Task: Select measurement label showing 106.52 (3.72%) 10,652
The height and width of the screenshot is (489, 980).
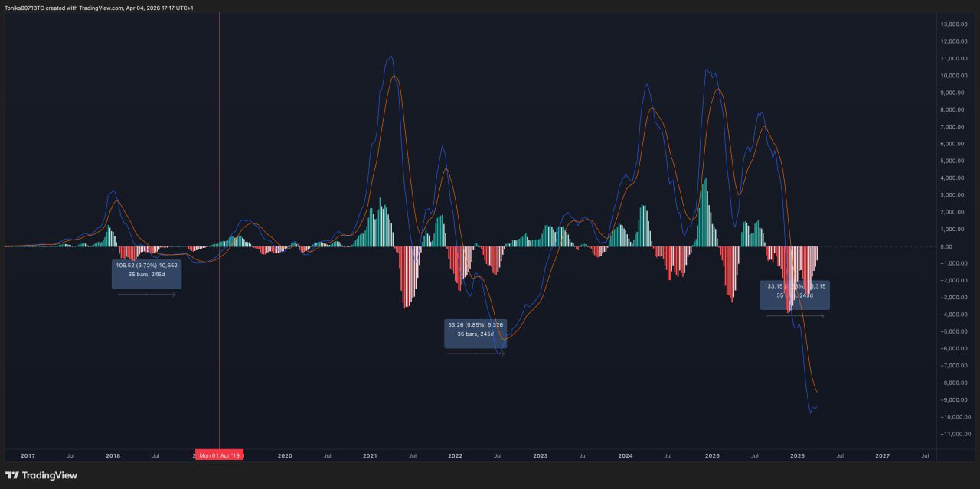Action: pos(146,272)
